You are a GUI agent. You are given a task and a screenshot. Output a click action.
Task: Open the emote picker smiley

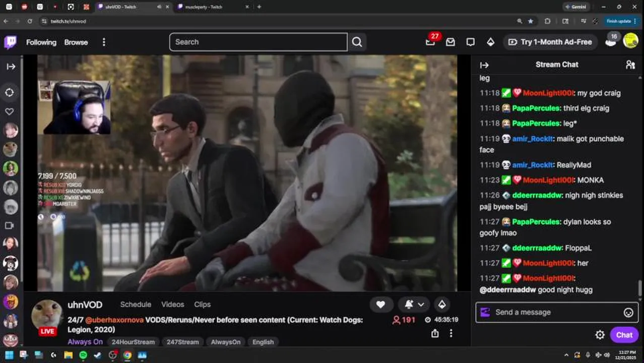pos(628,313)
